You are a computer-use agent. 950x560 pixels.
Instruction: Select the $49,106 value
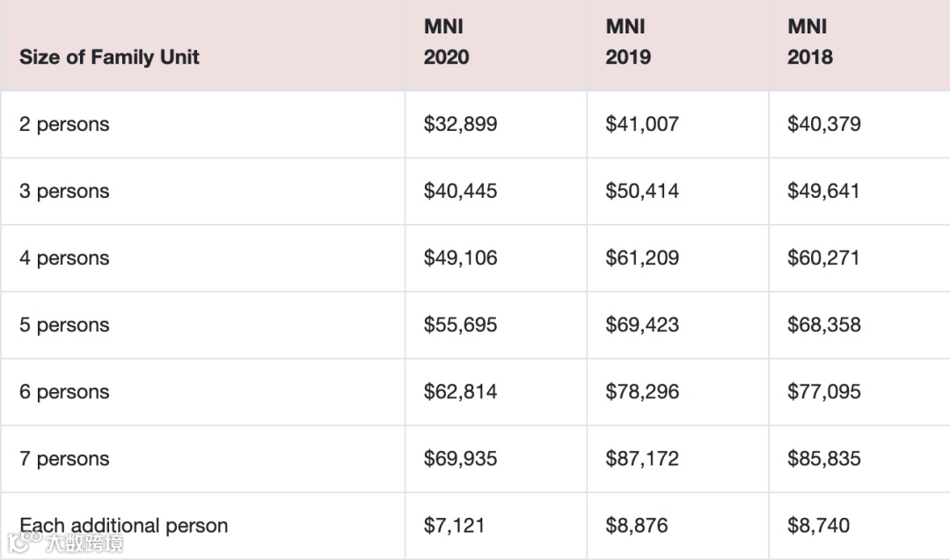click(x=460, y=258)
